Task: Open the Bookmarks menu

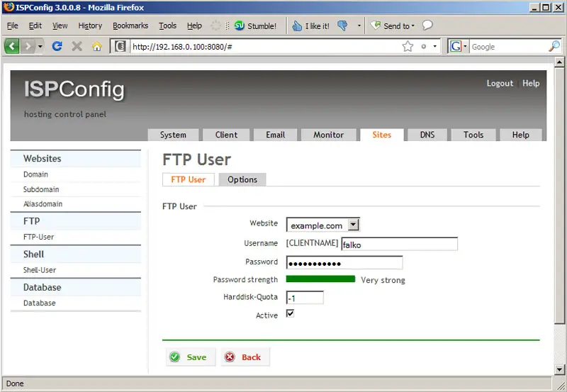Action: pos(130,26)
